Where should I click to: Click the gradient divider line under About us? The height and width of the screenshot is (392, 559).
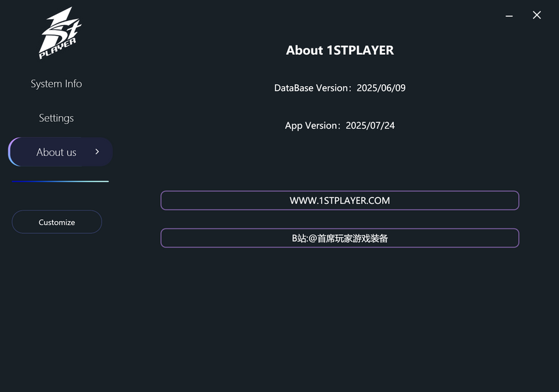(60, 182)
